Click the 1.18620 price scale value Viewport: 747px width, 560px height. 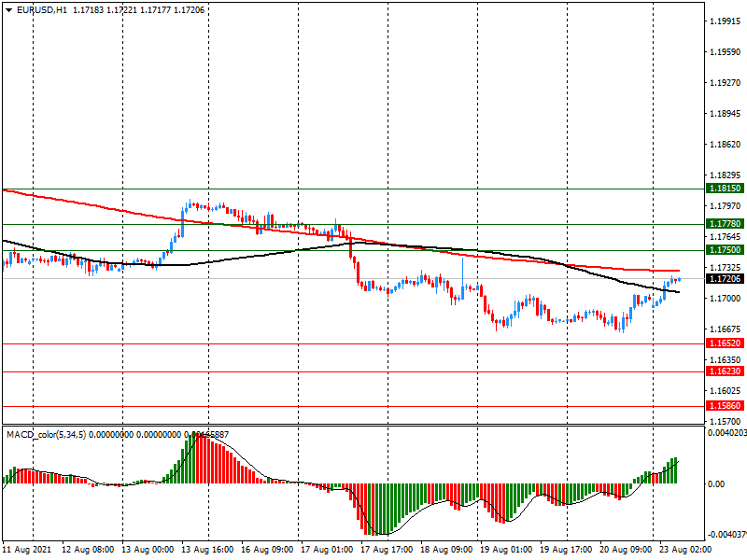(x=726, y=145)
